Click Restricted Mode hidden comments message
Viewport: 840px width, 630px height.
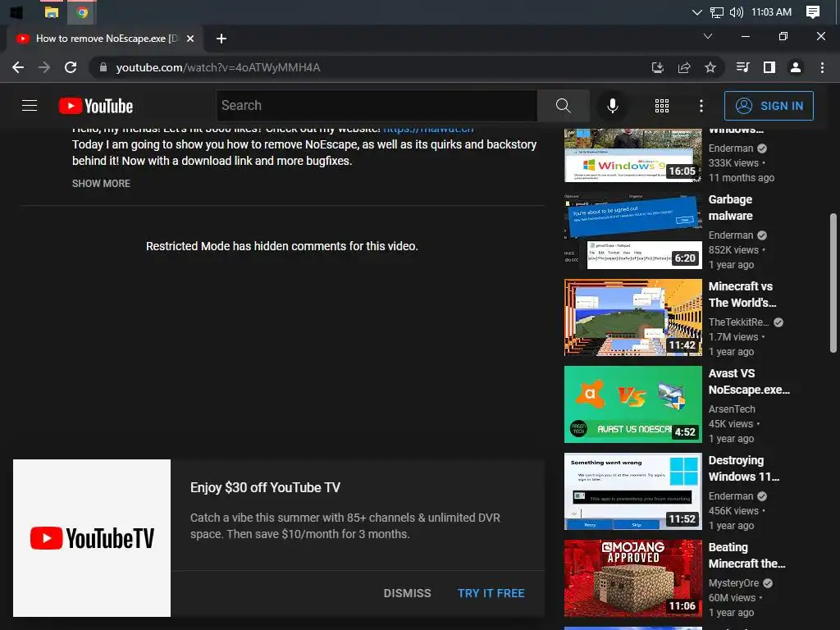click(282, 246)
